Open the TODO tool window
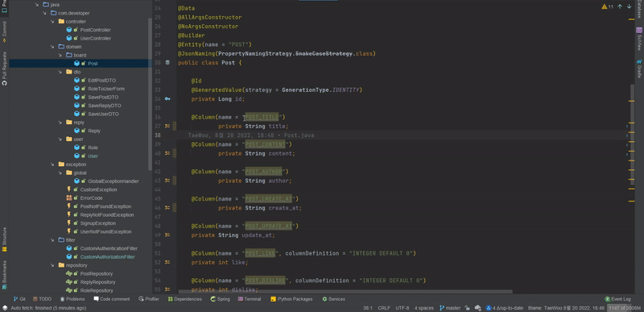 pos(42,299)
